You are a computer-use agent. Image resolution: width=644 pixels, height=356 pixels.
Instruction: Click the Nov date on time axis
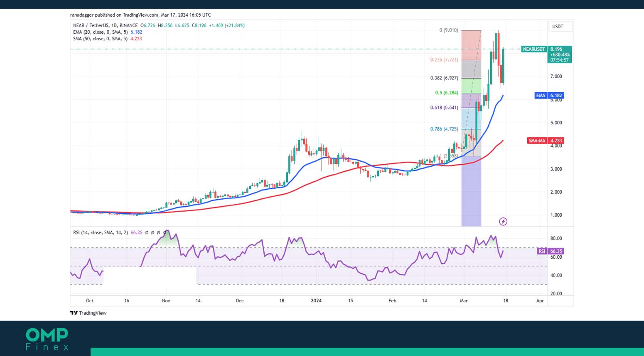point(166,301)
